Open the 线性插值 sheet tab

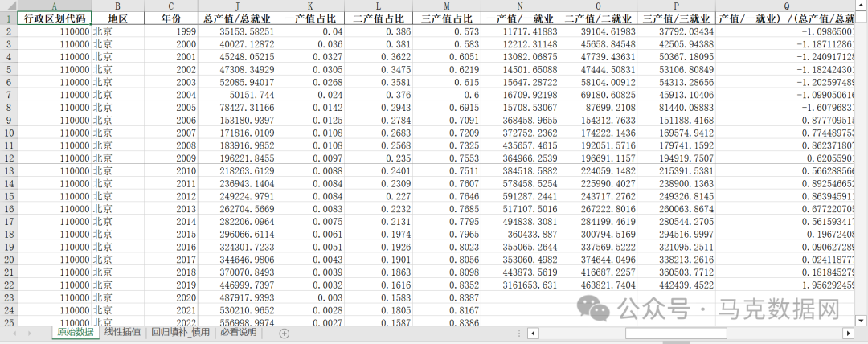(x=122, y=333)
